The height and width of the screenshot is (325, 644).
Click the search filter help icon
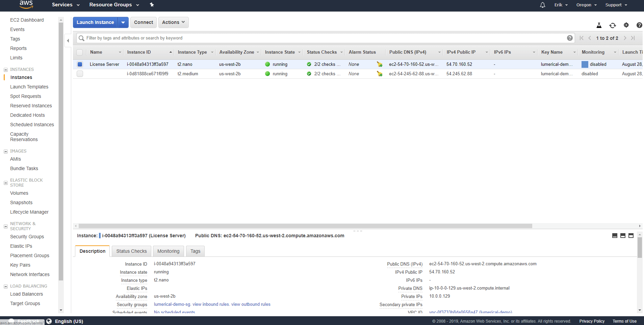[570, 38]
